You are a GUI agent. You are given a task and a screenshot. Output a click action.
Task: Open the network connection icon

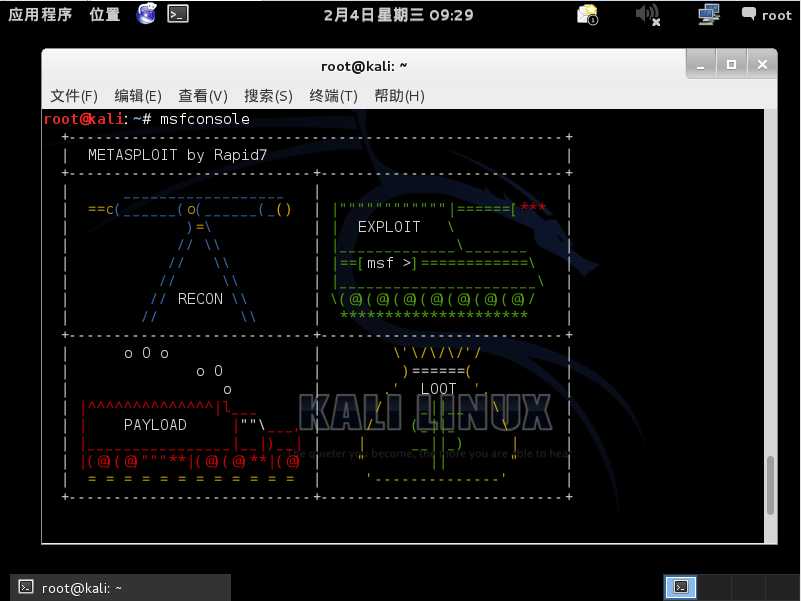(x=709, y=14)
